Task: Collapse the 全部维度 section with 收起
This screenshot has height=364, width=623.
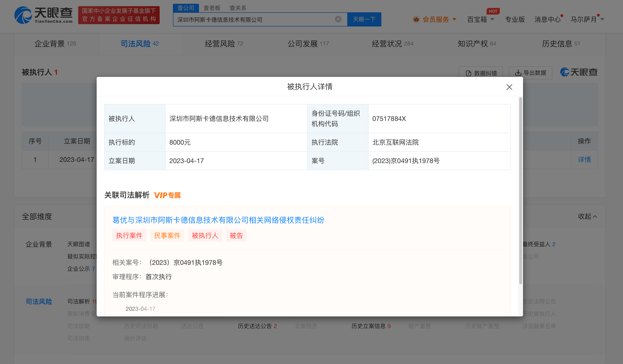Action: point(587,216)
